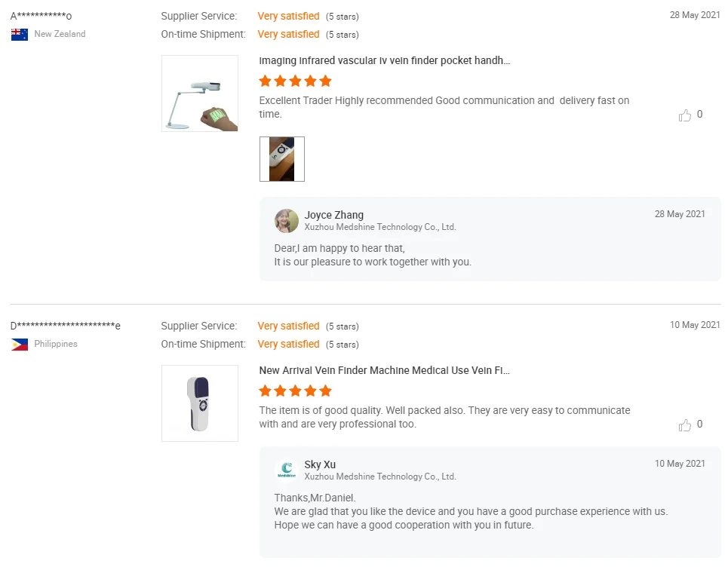Click the 28 May 2021 review date at top
Screen dimensions: 728x567
(x=695, y=15)
